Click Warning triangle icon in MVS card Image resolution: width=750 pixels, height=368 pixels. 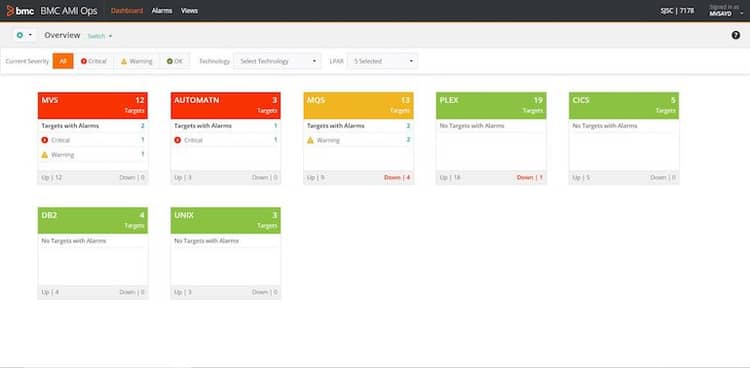45,155
